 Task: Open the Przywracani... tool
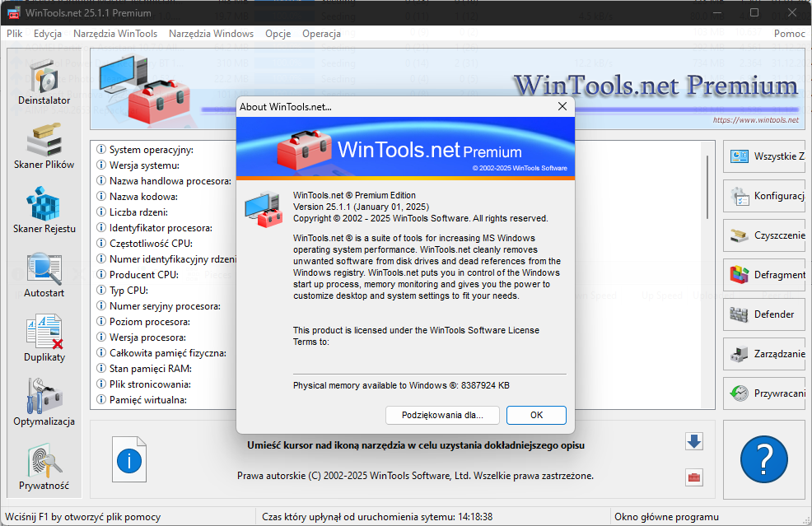(x=764, y=393)
